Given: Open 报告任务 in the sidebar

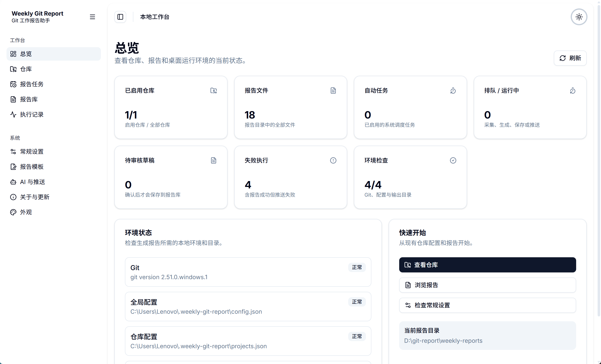Looking at the screenshot, I should (x=54, y=84).
